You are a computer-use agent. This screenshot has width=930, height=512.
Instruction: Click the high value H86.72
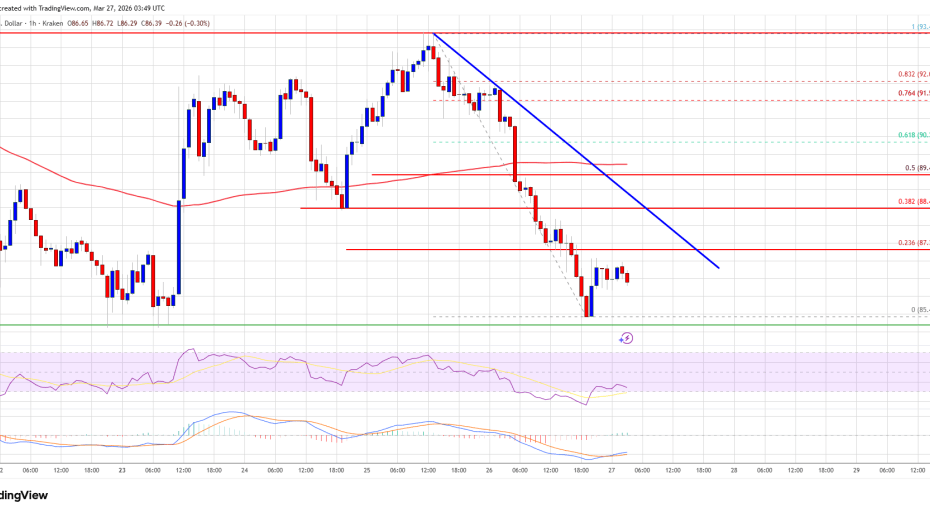pos(104,23)
